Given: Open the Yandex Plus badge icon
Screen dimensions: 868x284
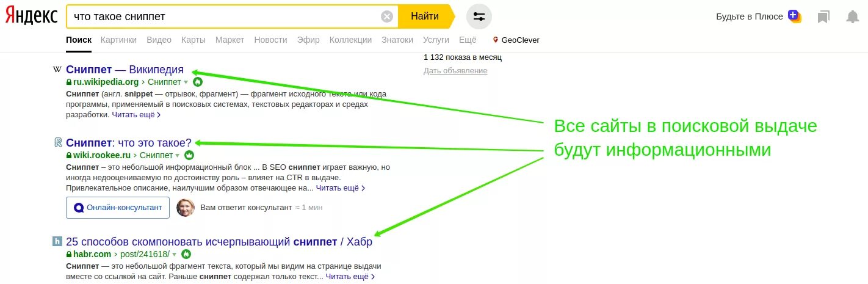Looking at the screenshot, I should pos(794,16).
